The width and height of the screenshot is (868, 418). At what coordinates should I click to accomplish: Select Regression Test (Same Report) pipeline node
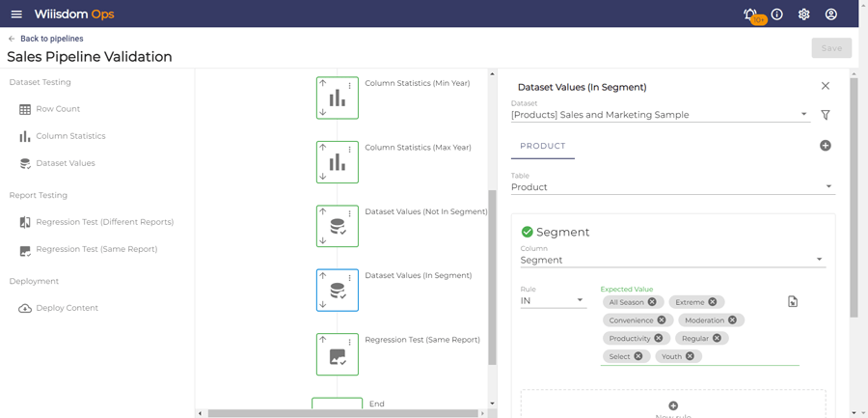coord(338,354)
